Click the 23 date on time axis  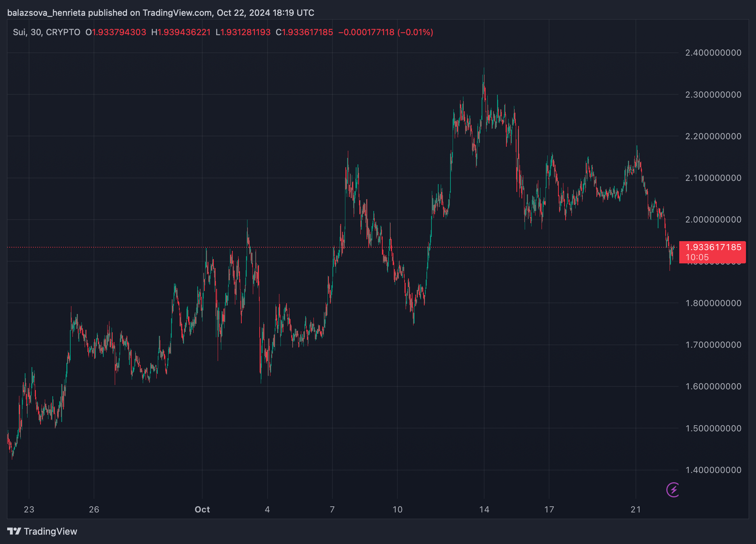pyautogui.click(x=29, y=510)
